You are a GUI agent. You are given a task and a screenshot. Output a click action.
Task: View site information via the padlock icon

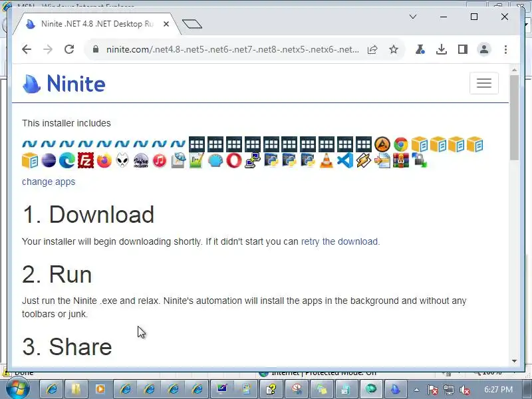click(x=96, y=49)
